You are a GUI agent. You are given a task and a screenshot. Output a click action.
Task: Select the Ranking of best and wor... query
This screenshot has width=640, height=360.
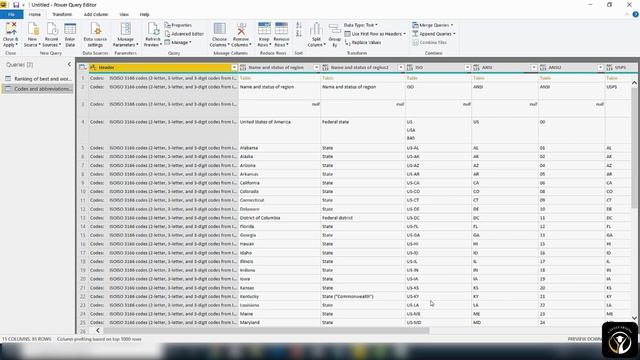click(38, 79)
